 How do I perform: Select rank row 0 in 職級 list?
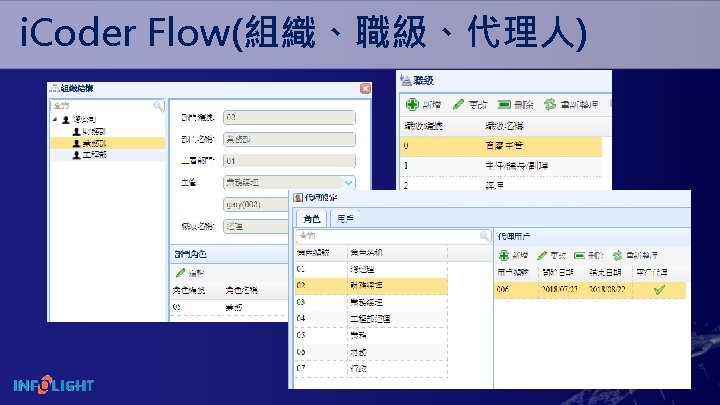tap(501, 146)
